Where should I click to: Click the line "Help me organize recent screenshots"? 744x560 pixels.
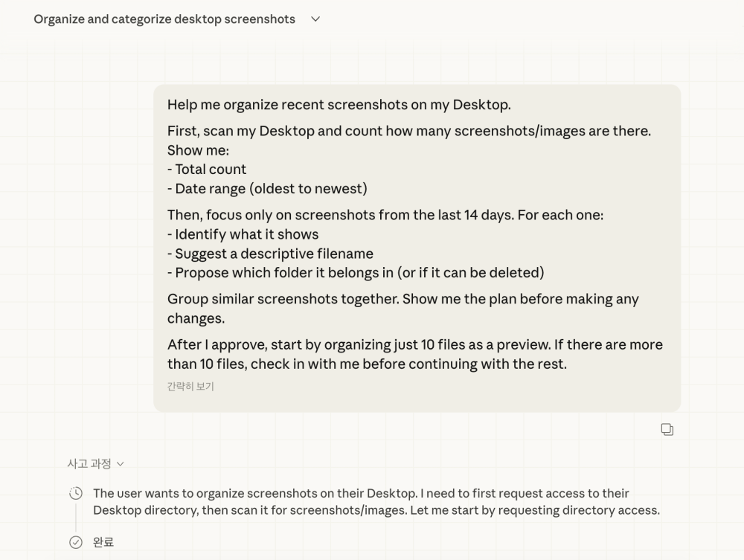coord(339,105)
